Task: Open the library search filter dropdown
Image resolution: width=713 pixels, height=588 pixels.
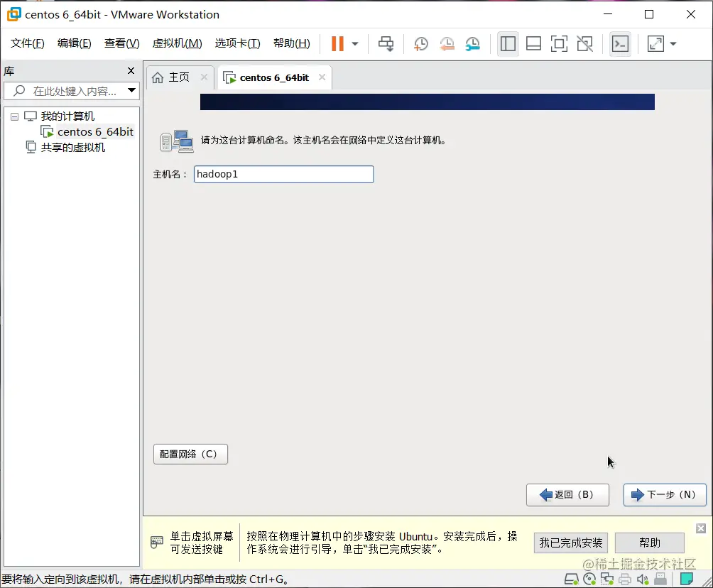Action: (131, 90)
